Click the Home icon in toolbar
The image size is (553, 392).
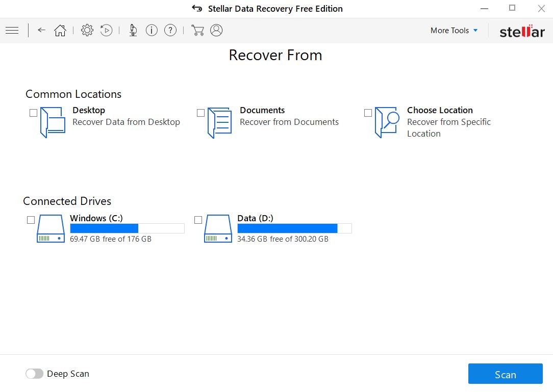tap(60, 30)
